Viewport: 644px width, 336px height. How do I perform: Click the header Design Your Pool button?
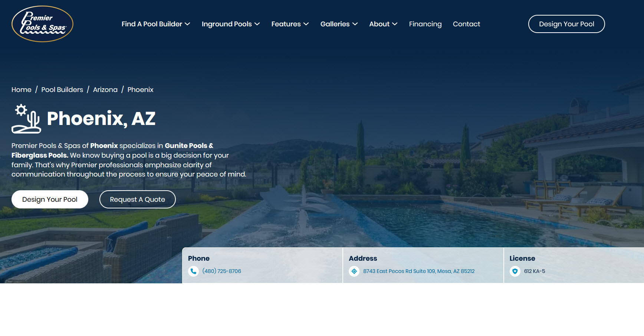pos(566,24)
